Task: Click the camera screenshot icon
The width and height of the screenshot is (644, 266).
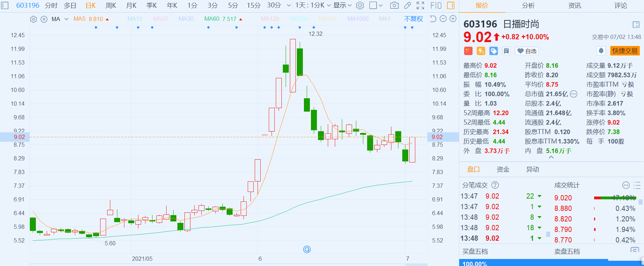Action: click(394, 5)
